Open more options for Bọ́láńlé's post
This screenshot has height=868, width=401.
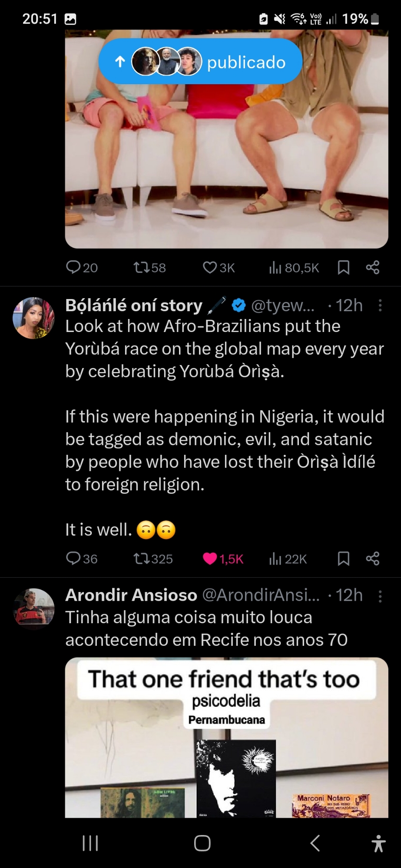coord(380,306)
